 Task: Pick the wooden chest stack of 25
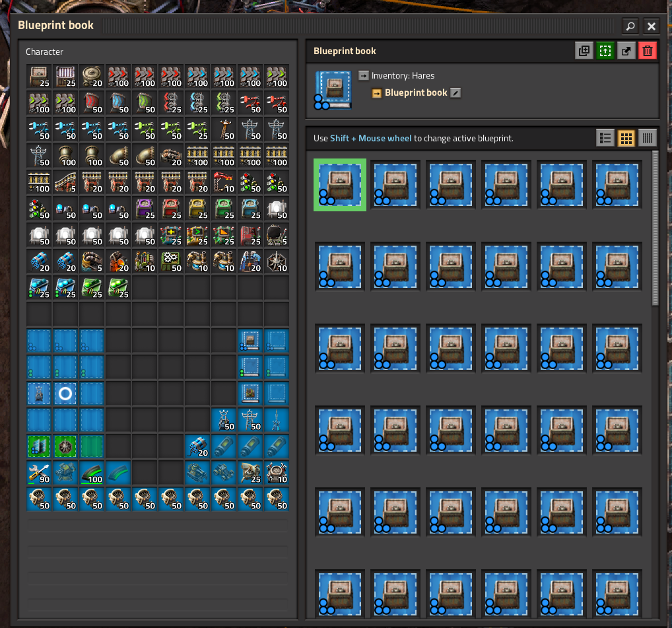click(x=39, y=77)
